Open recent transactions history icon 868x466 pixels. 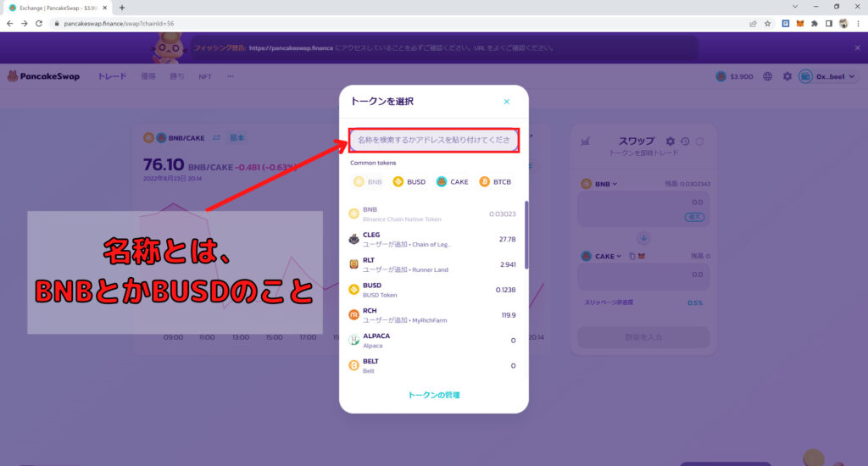coord(685,141)
